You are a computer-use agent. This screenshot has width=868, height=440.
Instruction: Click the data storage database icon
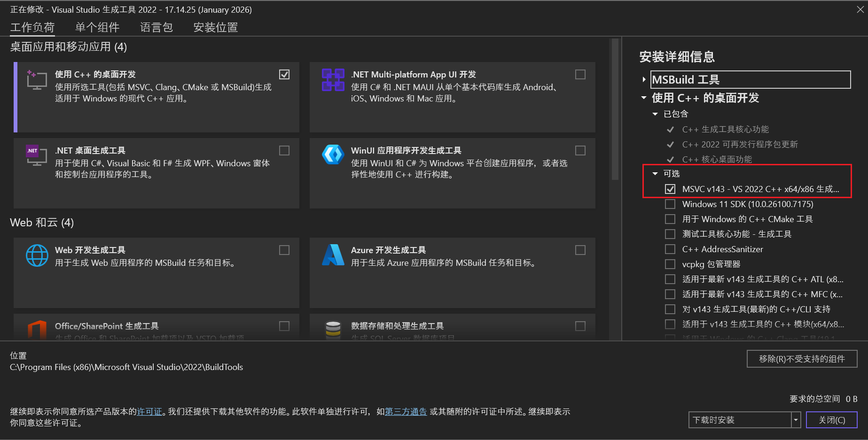click(x=333, y=329)
